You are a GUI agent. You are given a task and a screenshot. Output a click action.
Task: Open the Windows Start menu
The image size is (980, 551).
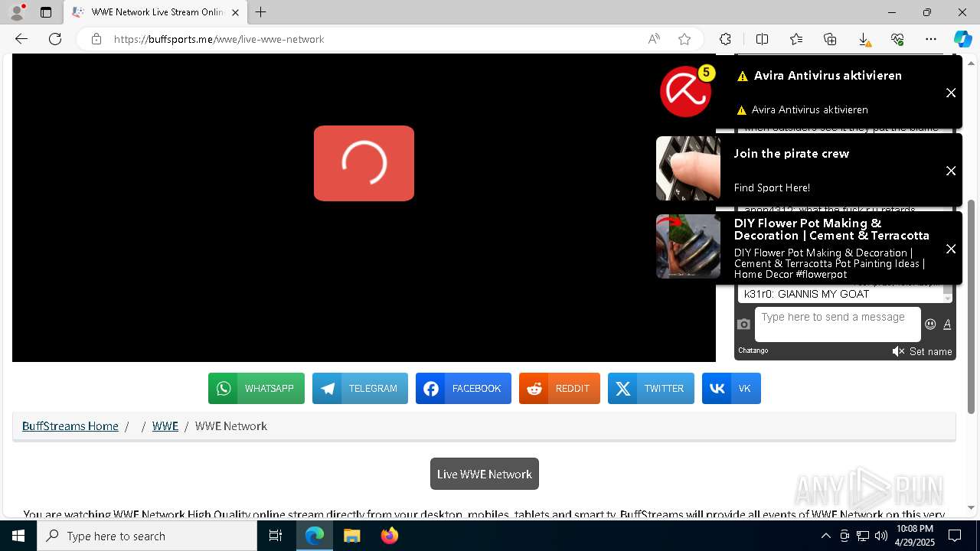[18, 536]
